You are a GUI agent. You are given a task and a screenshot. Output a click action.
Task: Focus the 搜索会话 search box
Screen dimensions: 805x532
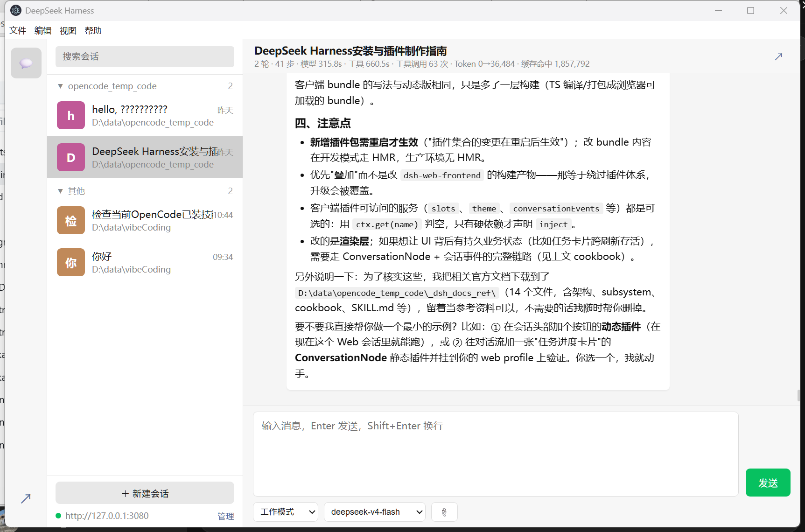tap(145, 56)
